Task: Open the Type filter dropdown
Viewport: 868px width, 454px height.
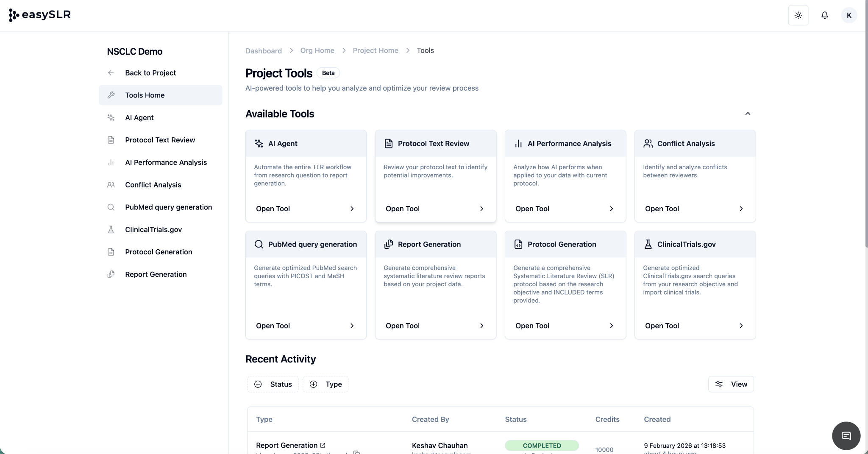Action: point(325,384)
